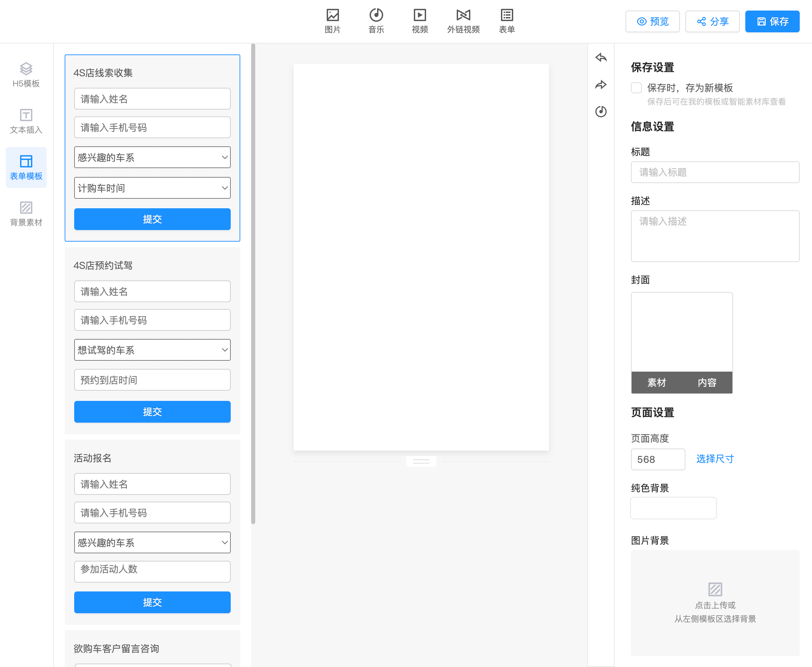Select the 欲购车客户留言咨询 template title
This screenshot has height=667, width=812.
click(x=116, y=649)
